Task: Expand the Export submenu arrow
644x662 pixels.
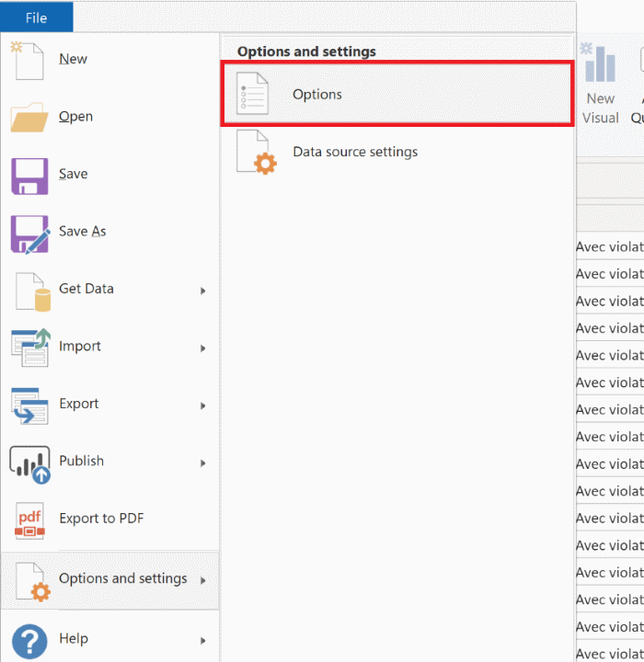Action: 202,405
